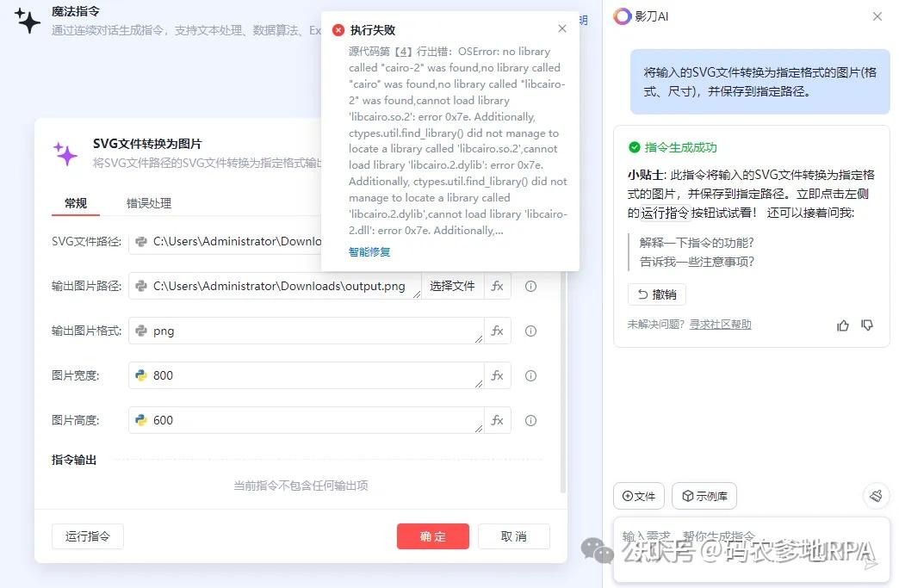
Task: Click 选择文件 button for output path
Action: click(452, 286)
